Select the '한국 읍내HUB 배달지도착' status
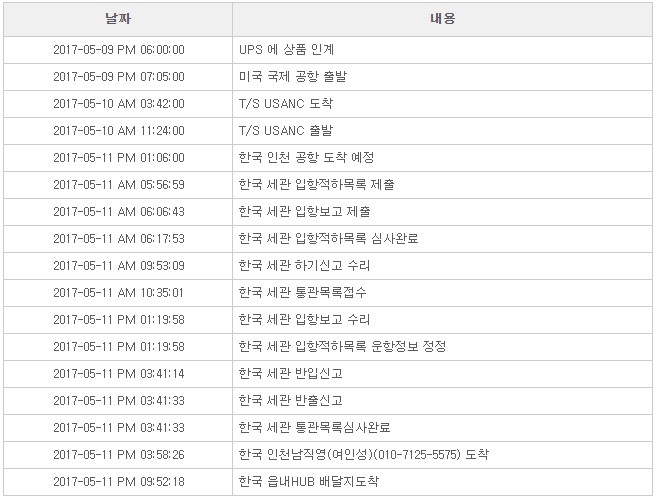Screen dimensions: 656x499 click(309, 481)
